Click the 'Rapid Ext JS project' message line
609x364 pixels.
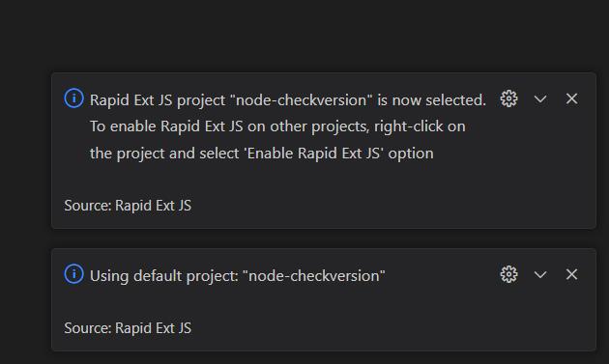click(x=288, y=100)
